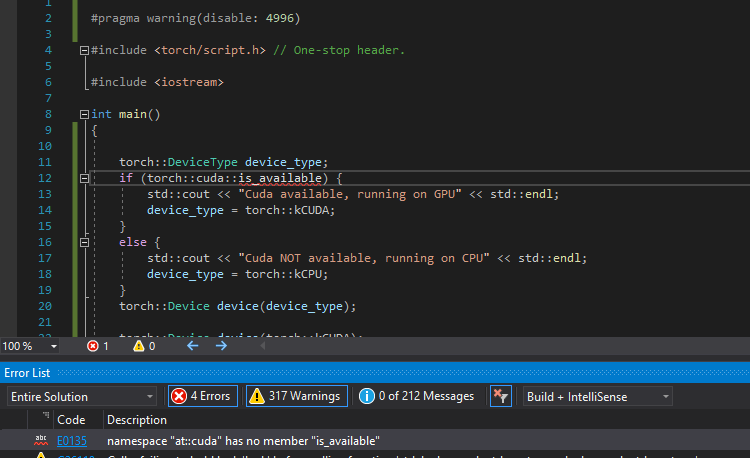Click torch::kCPU on line 18
The height and width of the screenshot is (458, 750).
tap(286, 274)
